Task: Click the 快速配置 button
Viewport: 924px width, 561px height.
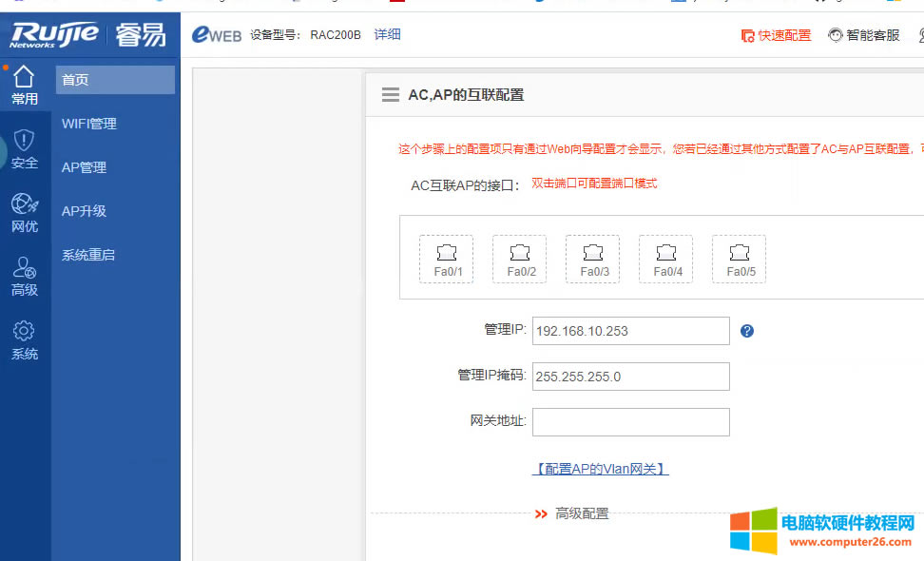Action: pyautogui.click(x=777, y=35)
